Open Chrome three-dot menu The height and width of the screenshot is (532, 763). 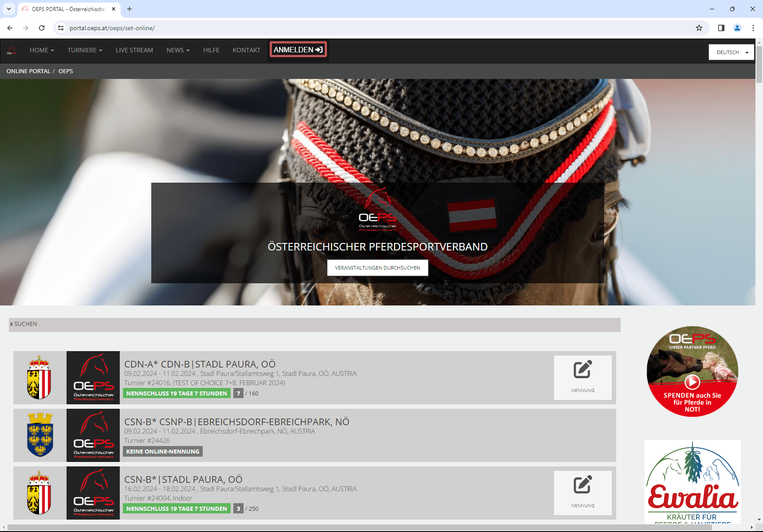753,28
